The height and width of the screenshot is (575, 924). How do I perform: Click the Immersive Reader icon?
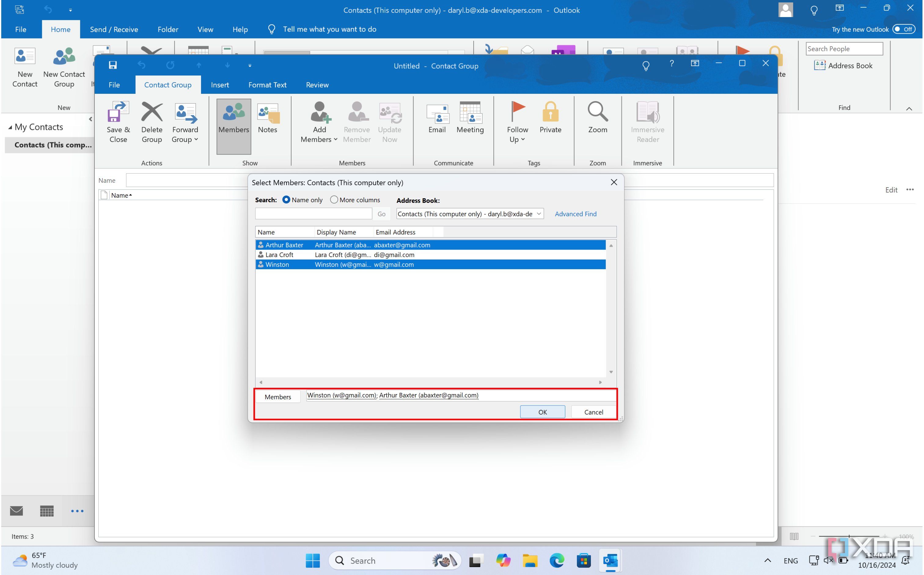[x=647, y=112]
